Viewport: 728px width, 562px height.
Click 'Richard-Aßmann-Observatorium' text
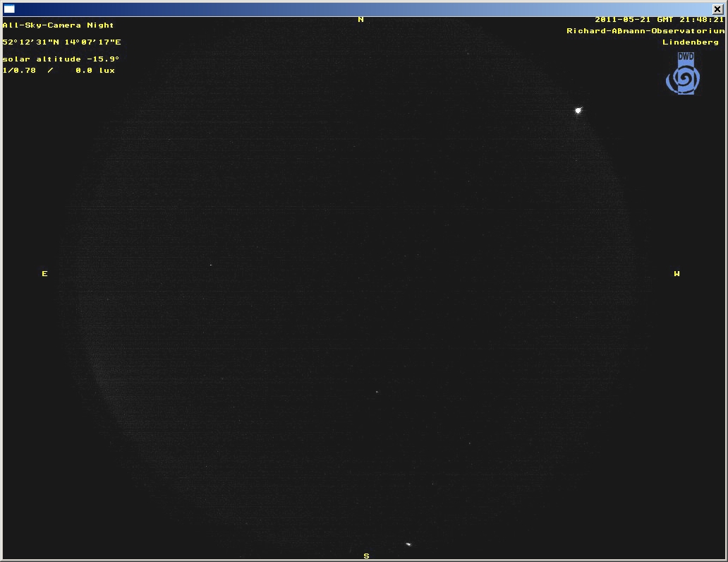[645, 30]
